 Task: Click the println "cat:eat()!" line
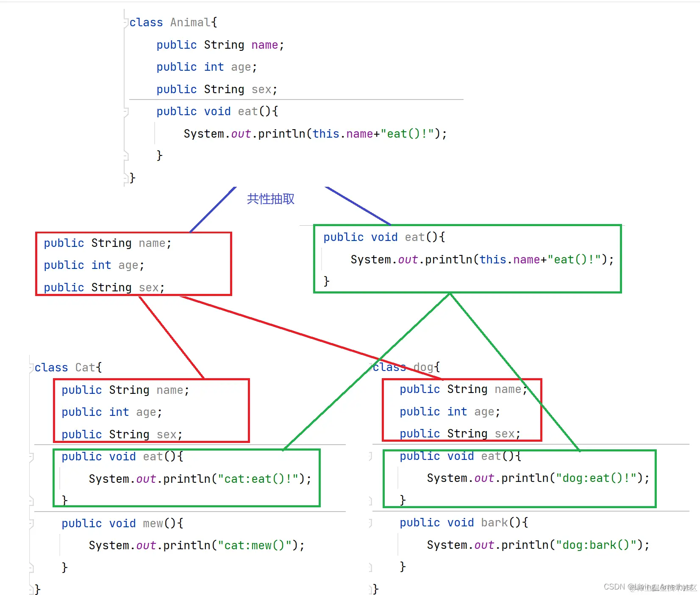point(200,479)
